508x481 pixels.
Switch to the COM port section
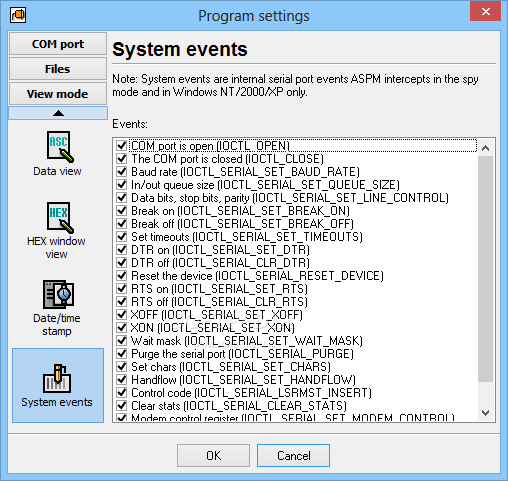pyautogui.click(x=58, y=44)
